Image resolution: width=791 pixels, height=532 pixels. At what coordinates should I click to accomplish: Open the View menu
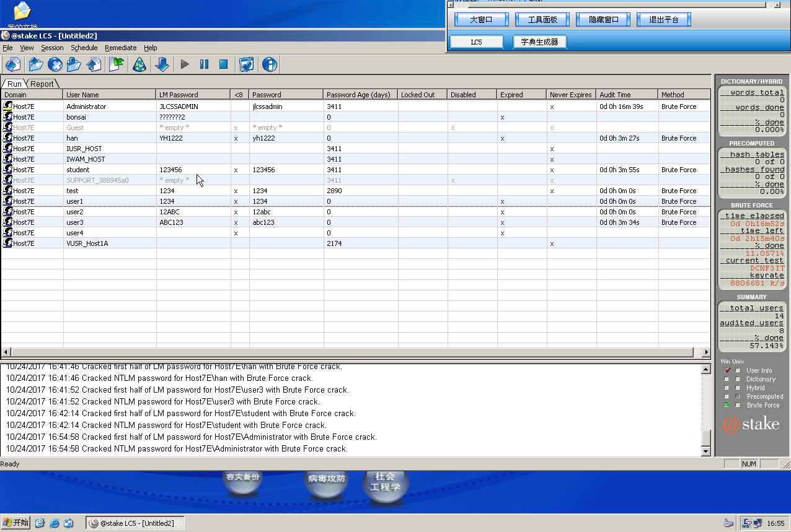[27, 48]
